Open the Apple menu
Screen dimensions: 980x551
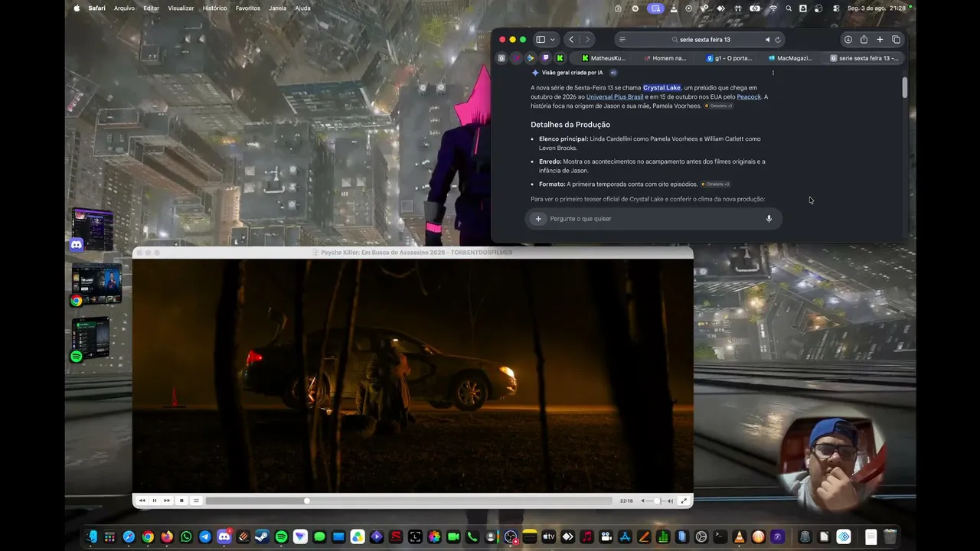point(77,8)
